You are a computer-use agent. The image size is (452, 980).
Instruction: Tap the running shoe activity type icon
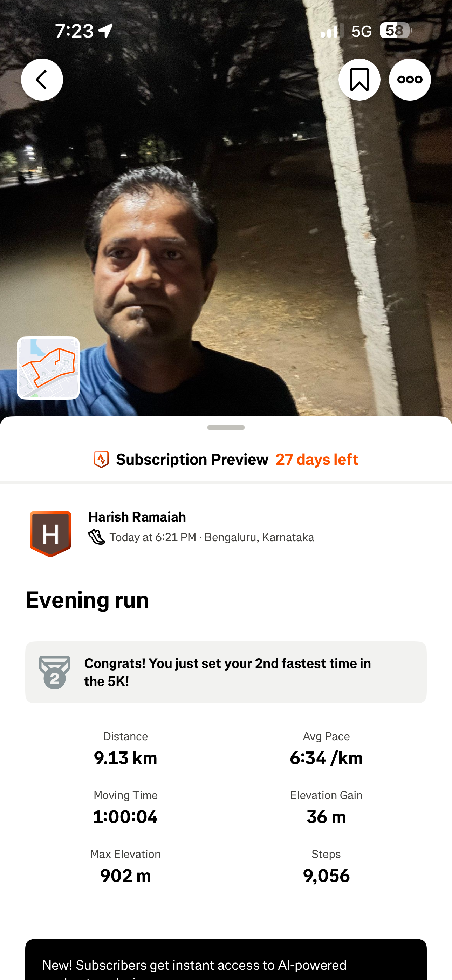(97, 537)
